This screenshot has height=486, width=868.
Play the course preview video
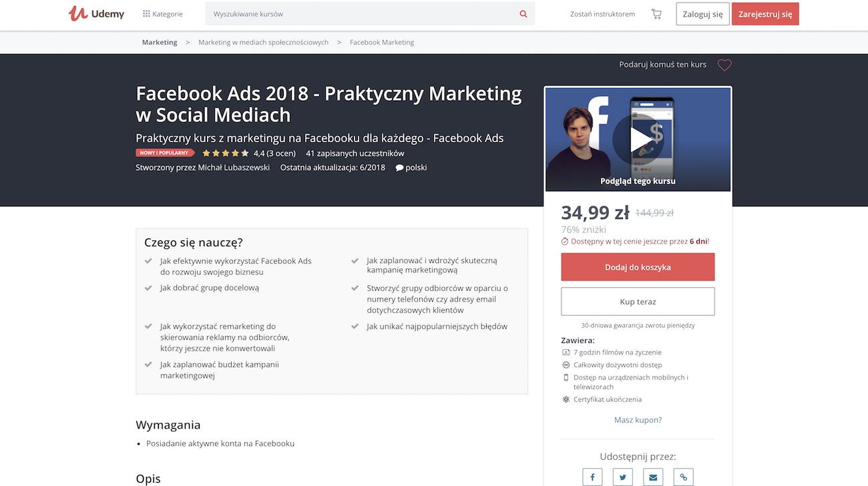pyautogui.click(x=638, y=140)
